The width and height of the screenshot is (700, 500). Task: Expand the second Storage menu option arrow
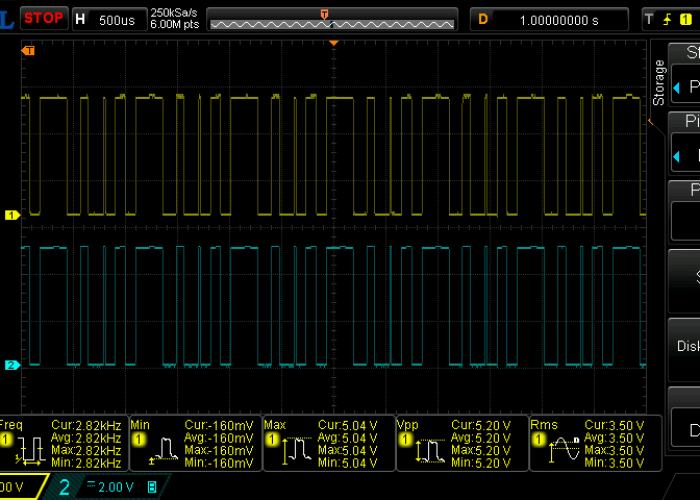coord(675,155)
